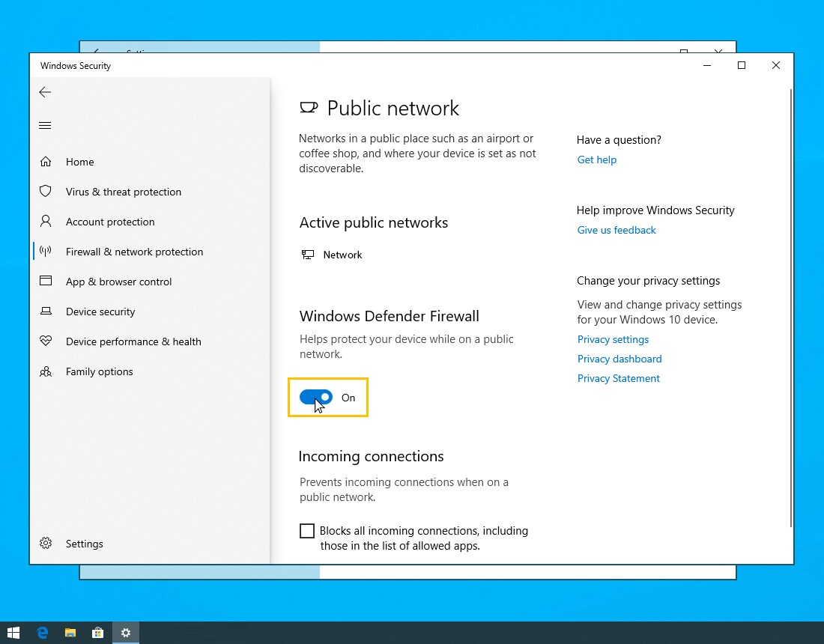Navigate to Device security
Viewport: 824px width, 644px height.
100,312
